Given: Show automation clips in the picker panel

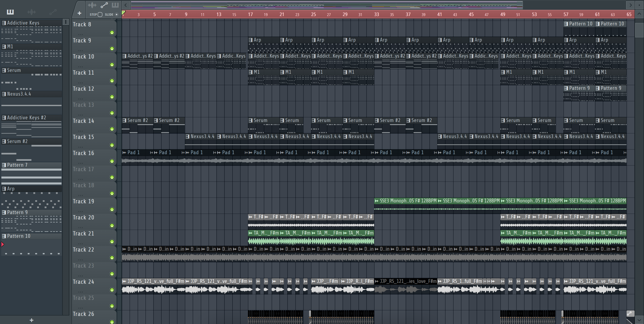Looking at the screenshot, I should (53, 12).
